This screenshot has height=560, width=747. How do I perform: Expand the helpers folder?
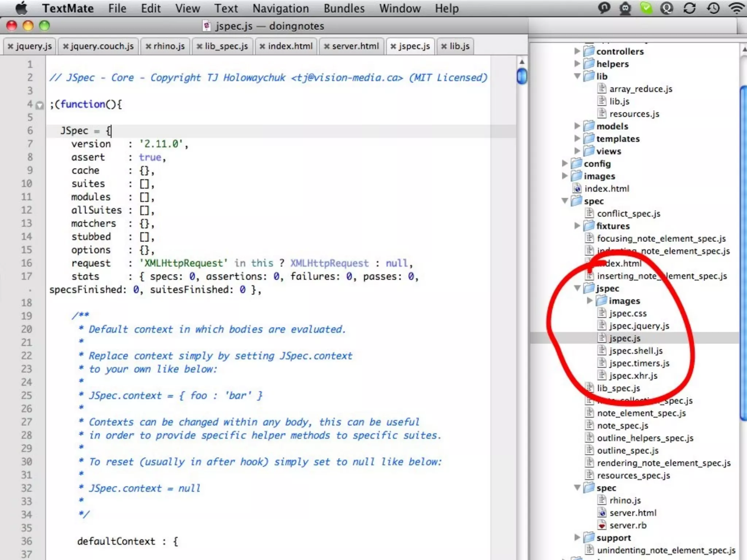pyautogui.click(x=577, y=63)
